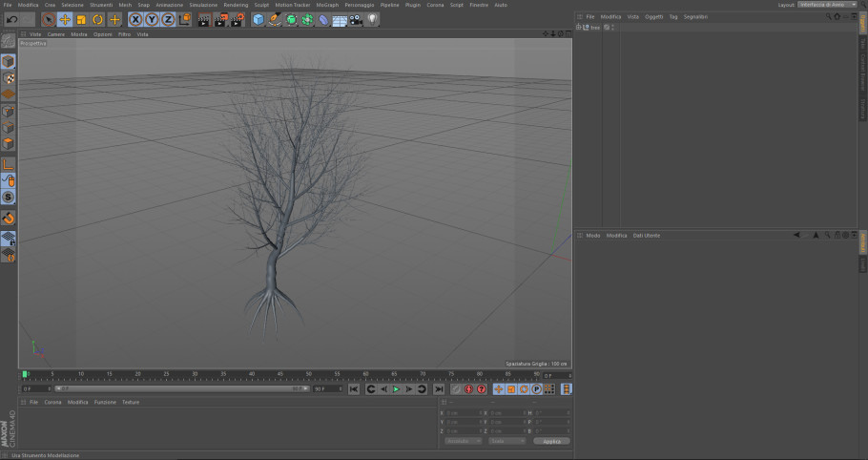Switch to Oggetti vertical tab
Viewport: 868px width, 460px height.
point(862,23)
